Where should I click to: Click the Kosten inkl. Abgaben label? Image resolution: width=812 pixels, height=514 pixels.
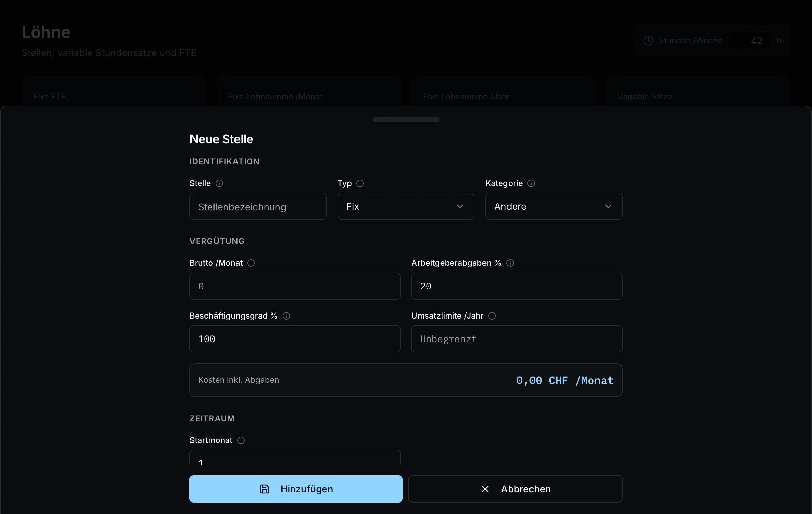point(239,380)
